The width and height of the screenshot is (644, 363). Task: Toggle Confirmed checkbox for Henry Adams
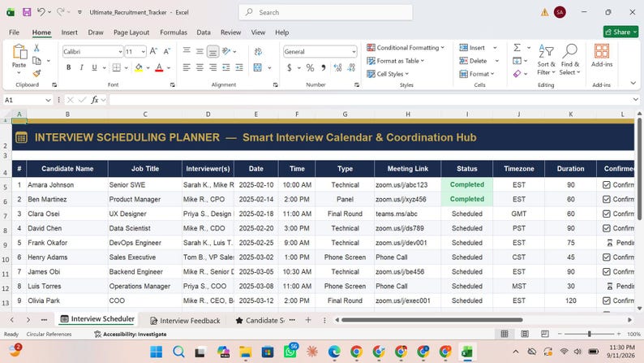pyautogui.click(x=606, y=257)
